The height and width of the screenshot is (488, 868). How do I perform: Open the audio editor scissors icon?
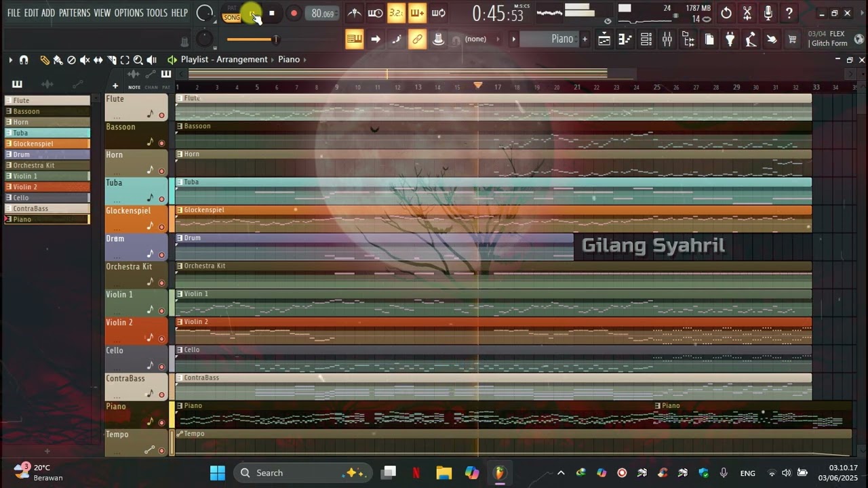(747, 13)
